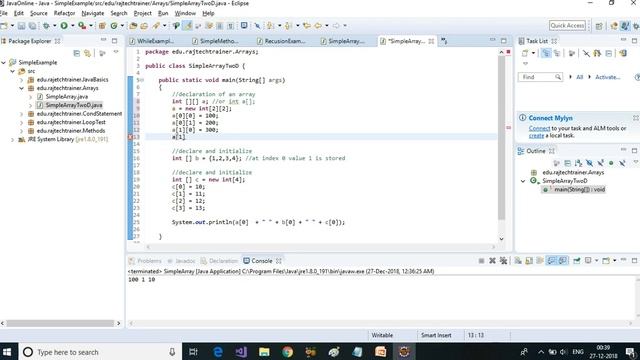Click the Connect link in Mylyn panel

point(539,129)
